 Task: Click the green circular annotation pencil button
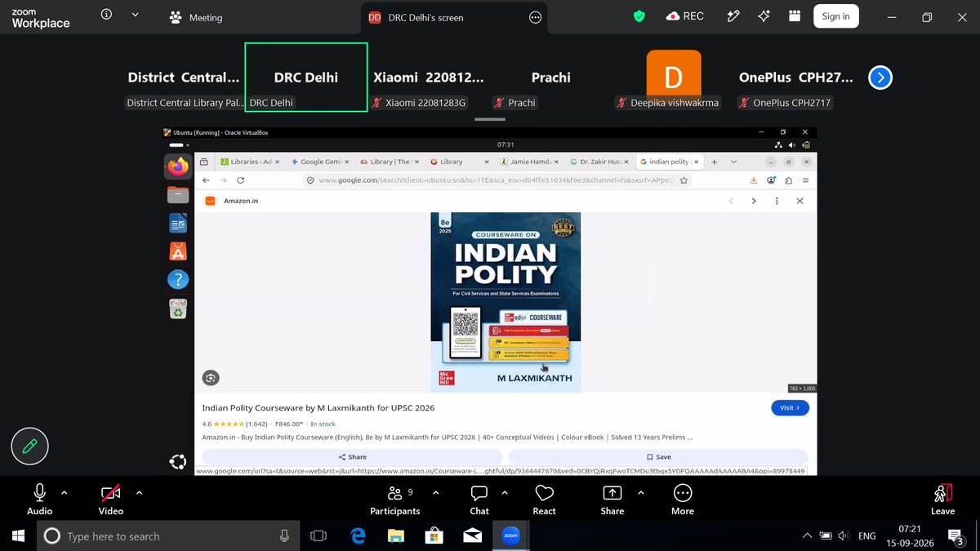coord(30,447)
